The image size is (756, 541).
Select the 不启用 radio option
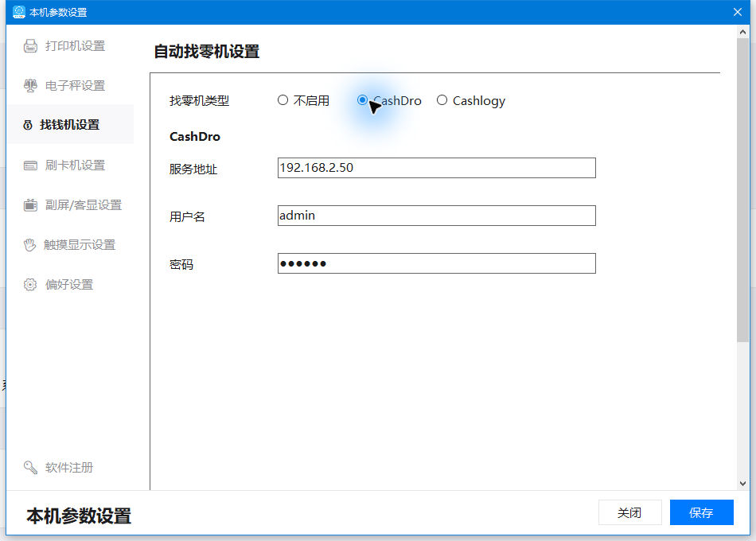(x=283, y=100)
